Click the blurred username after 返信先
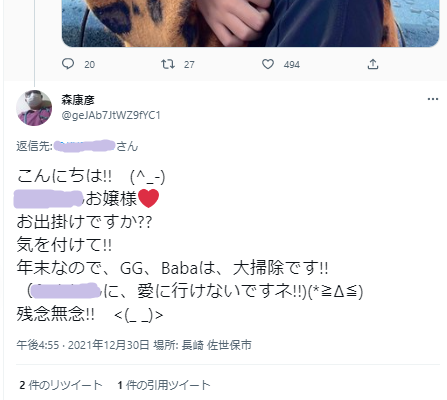 tap(84, 146)
